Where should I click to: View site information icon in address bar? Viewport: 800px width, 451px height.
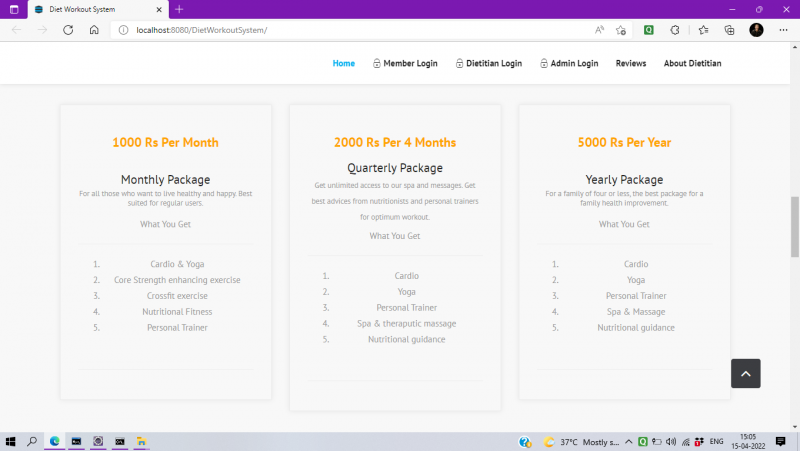(x=123, y=30)
